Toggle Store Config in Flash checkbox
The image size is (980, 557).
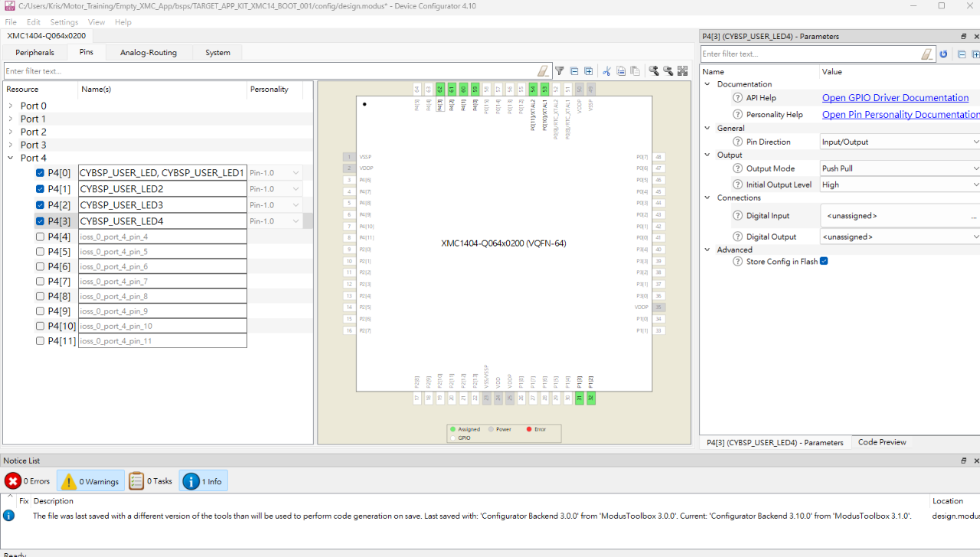[824, 261]
